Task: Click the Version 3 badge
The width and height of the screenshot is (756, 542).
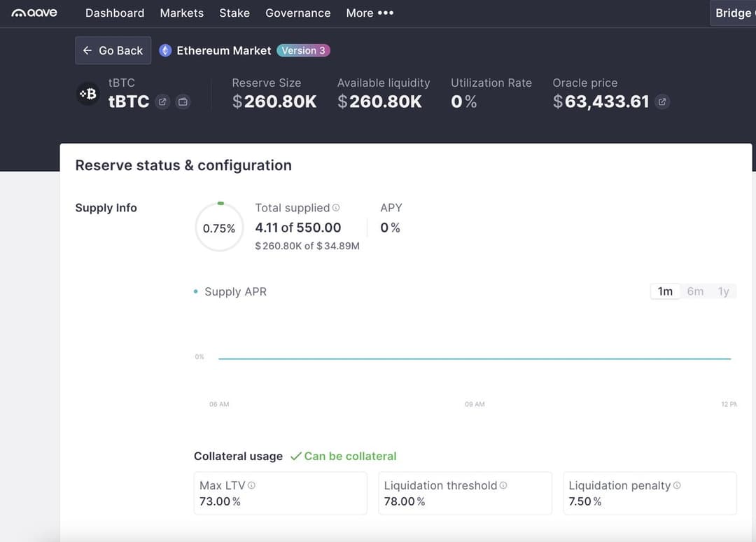Action: pos(303,50)
